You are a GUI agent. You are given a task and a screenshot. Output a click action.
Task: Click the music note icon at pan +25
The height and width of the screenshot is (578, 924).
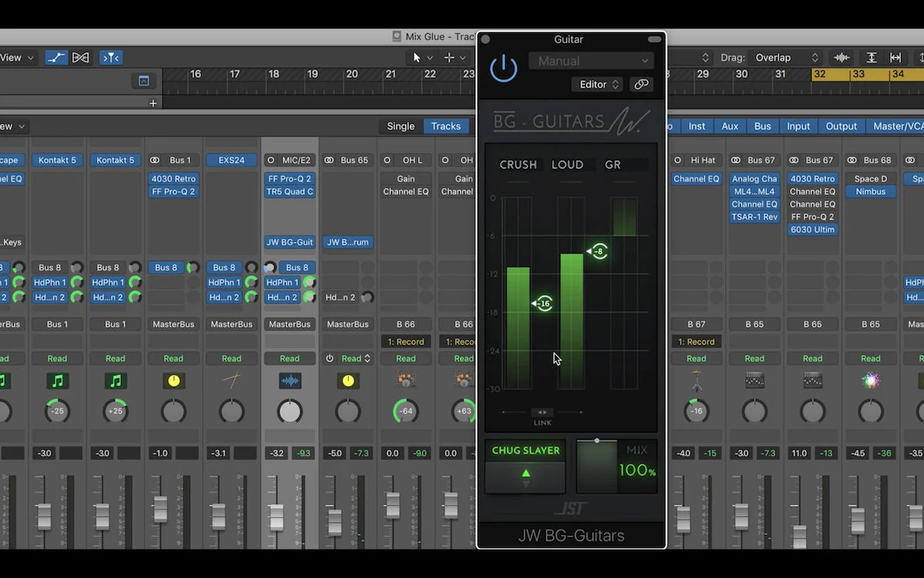click(115, 381)
